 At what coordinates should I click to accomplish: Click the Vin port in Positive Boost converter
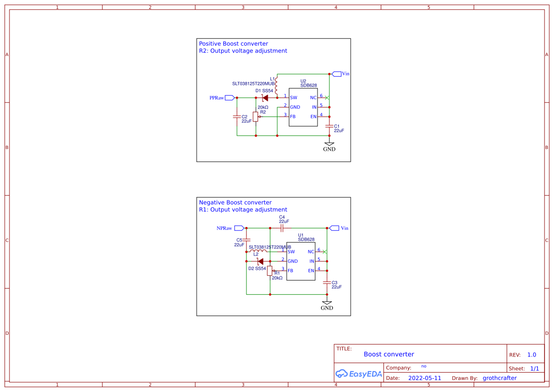click(336, 74)
